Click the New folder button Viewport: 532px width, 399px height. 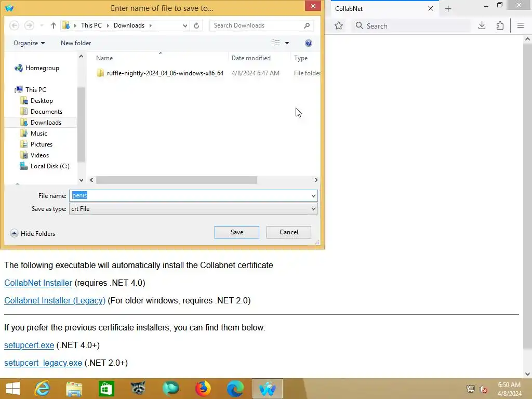pos(76,43)
